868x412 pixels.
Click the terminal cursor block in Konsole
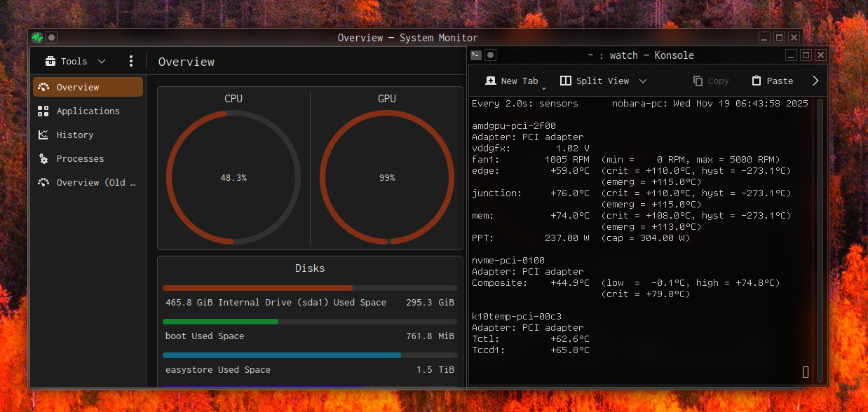[806, 372]
